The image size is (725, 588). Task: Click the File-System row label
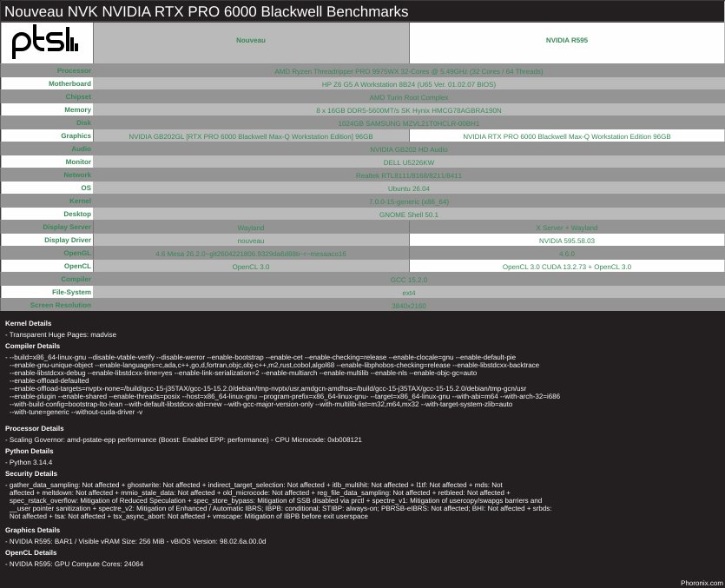(72, 292)
